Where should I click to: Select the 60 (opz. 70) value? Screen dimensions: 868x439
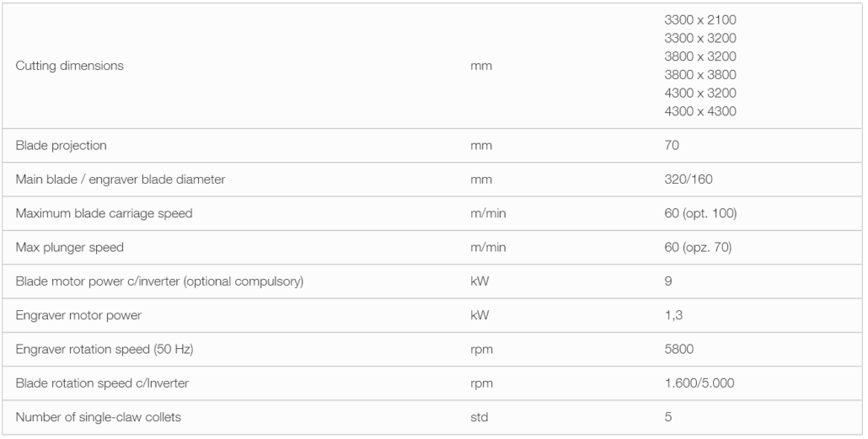click(698, 248)
